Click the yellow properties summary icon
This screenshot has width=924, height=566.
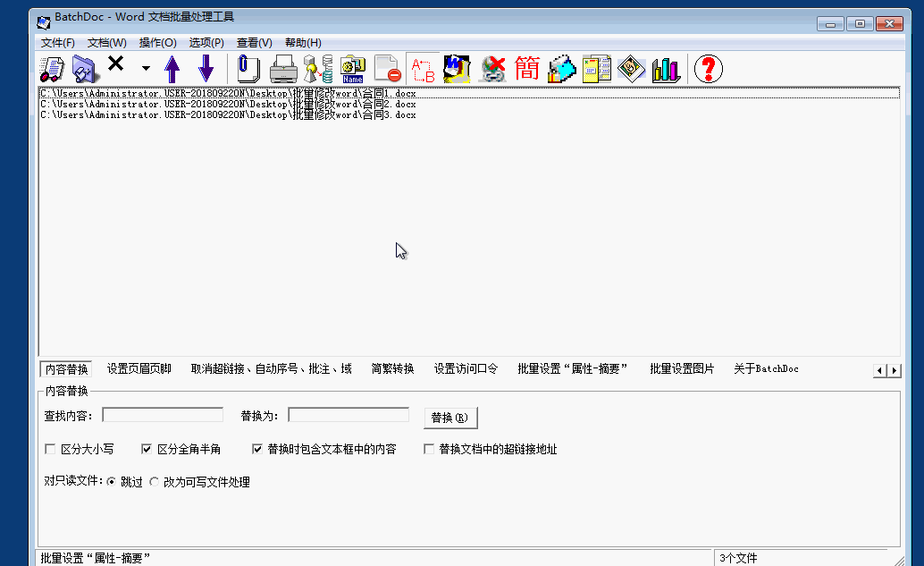pos(596,69)
